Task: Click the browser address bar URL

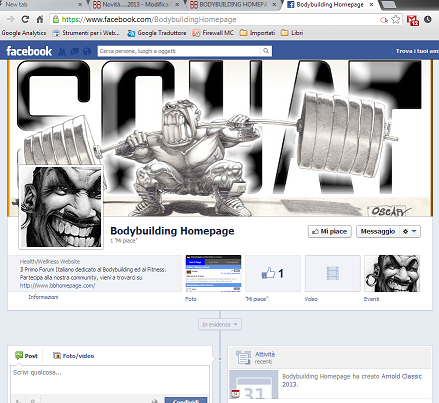Action: click(x=213, y=19)
